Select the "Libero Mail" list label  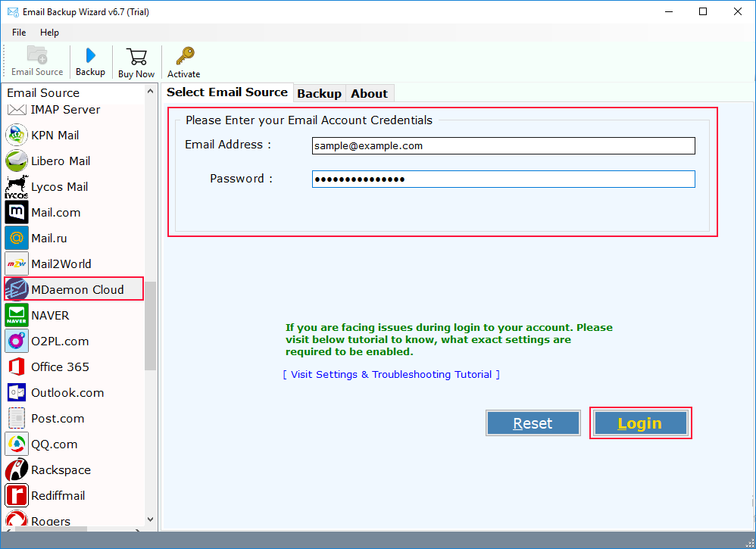[61, 161]
